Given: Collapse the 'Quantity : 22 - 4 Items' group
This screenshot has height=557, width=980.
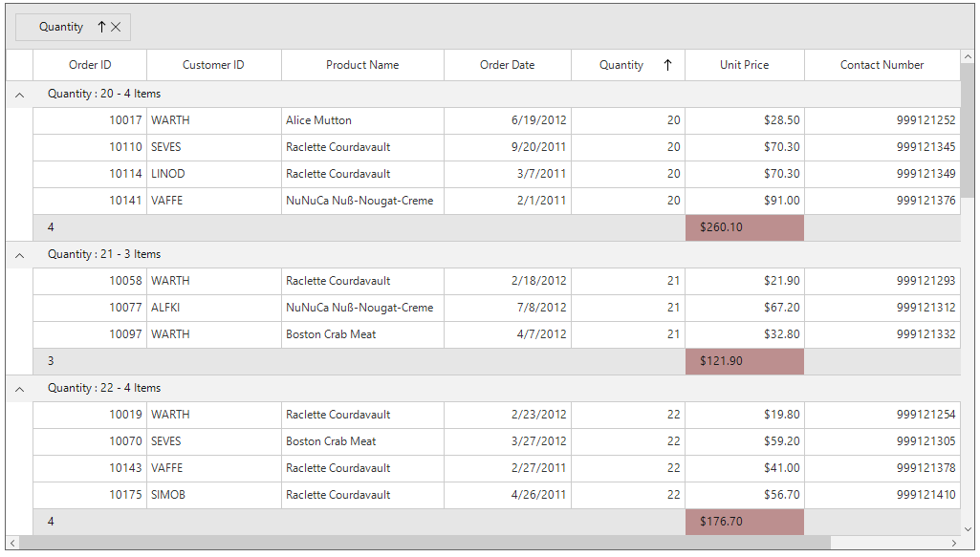Looking at the screenshot, I should tap(19, 387).
